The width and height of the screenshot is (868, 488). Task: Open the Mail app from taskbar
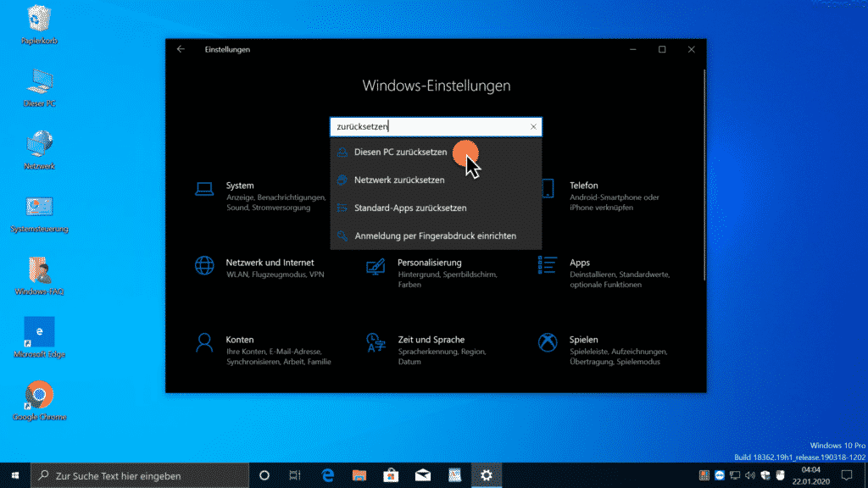pyautogui.click(x=423, y=475)
